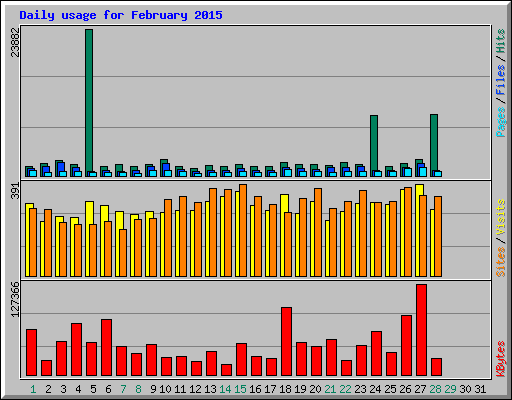Click day label 29 on the x-axis
Image resolution: width=512 pixels, height=400 pixels.
(450, 389)
